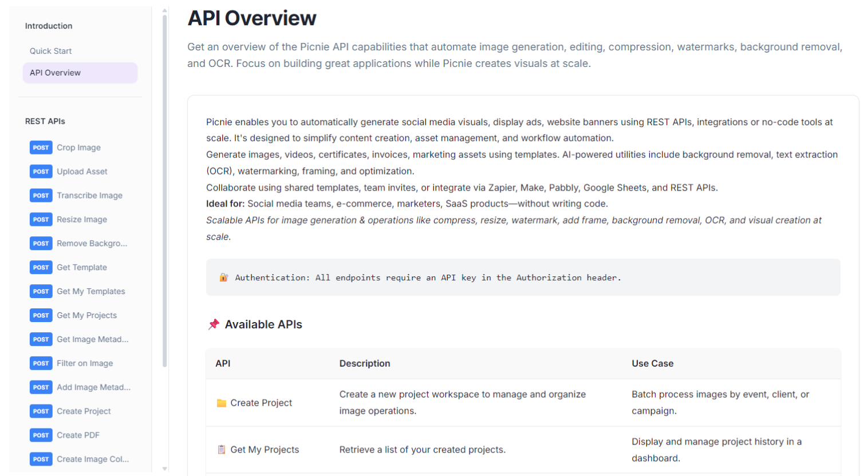Viewport: 868px width, 476px height.
Task: Select API Overview in the sidebar
Action: 56,73
